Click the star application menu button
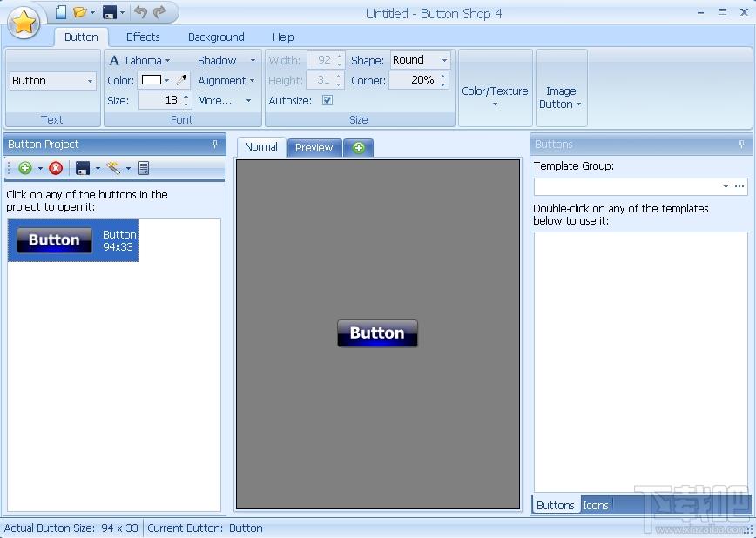The image size is (756, 538). tap(24, 23)
